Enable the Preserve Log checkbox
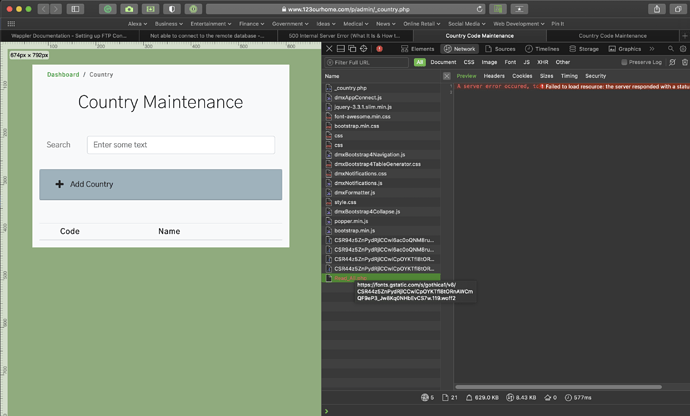 [x=624, y=62]
